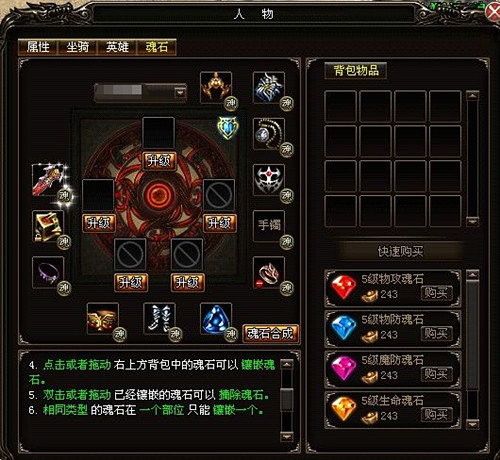
Task: Select the red sword weapon slot
Action: click(x=48, y=180)
